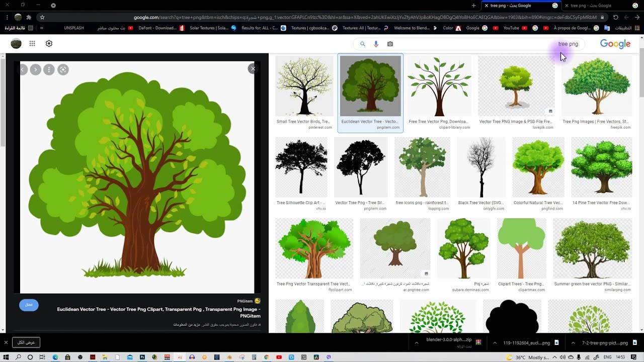Show hidden system tray icons

pos(554,357)
